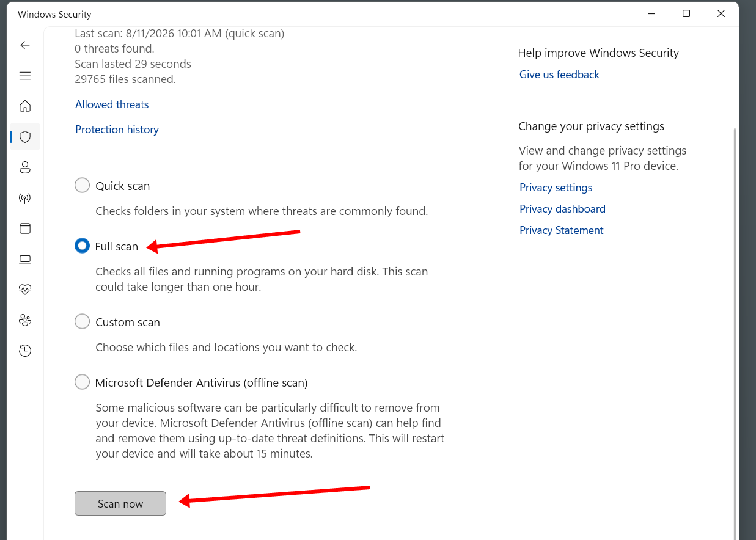This screenshot has width=756, height=540.
Task: Click the Give us feedback link
Action: point(559,75)
